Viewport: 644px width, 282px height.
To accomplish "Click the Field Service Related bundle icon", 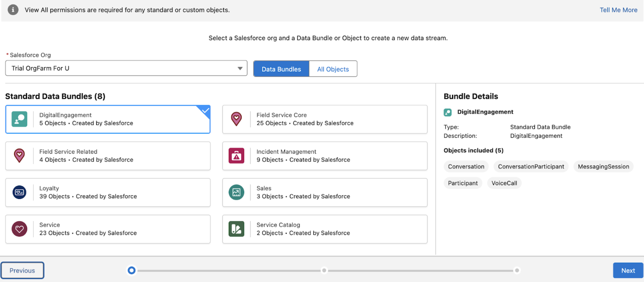I will pos(19,155).
